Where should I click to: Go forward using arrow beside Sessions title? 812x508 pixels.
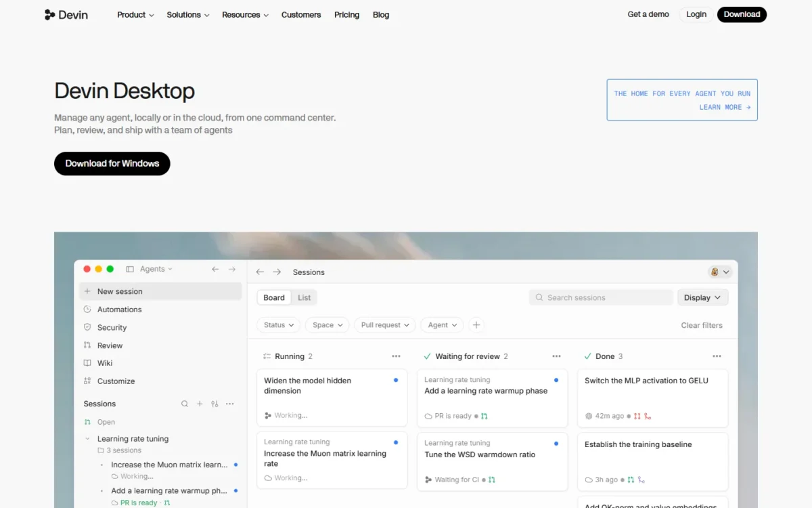point(277,272)
